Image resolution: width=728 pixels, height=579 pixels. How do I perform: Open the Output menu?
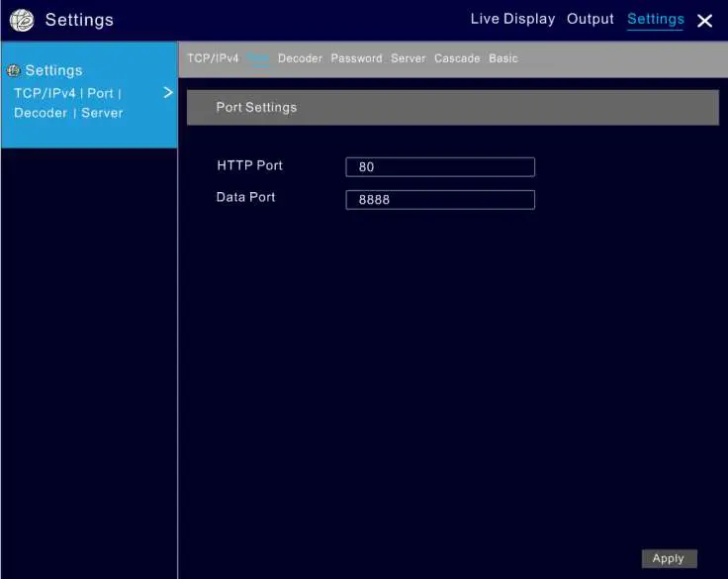coord(591,19)
